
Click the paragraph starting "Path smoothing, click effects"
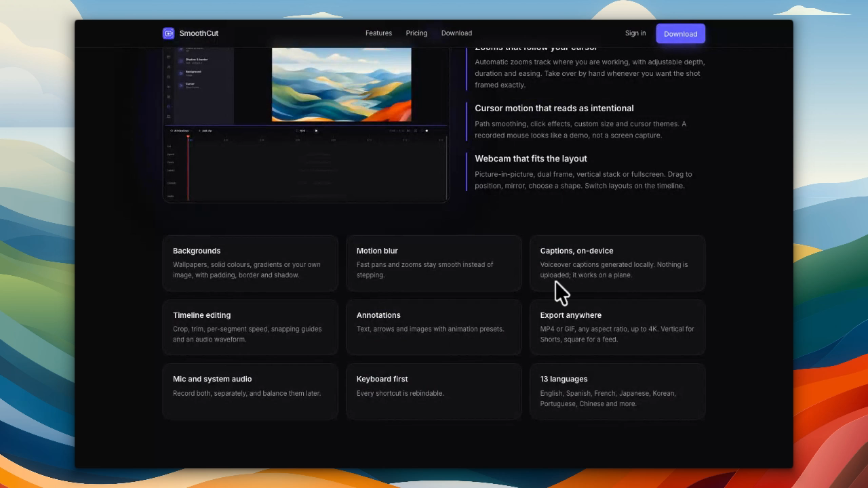tap(580, 129)
